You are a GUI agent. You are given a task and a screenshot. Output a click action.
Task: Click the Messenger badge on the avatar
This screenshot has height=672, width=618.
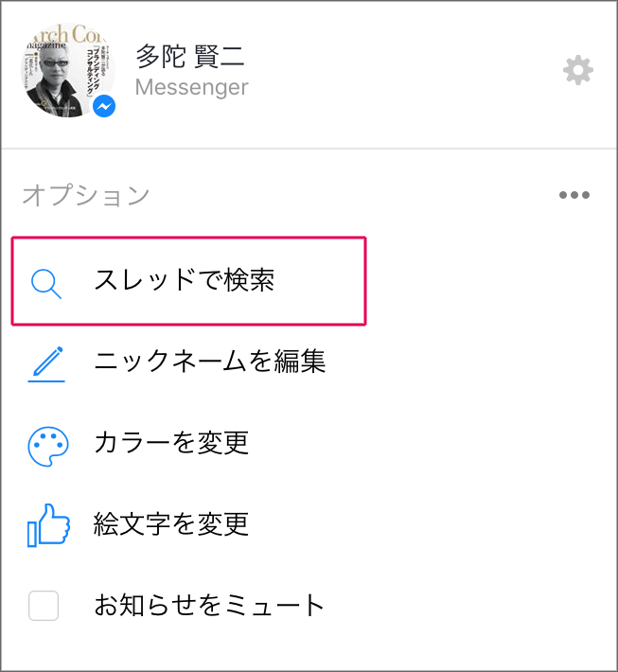104,106
